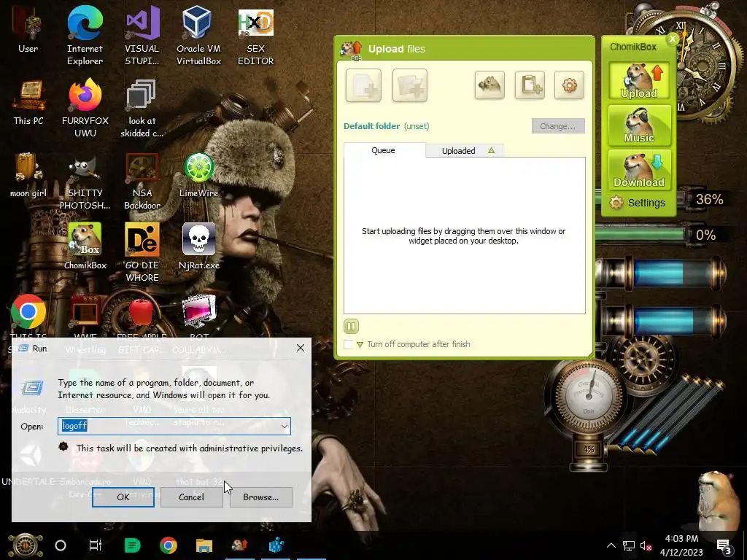
Task: Select the look at skidded c... icon
Action: pyautogui.click(x=142, y=108)
